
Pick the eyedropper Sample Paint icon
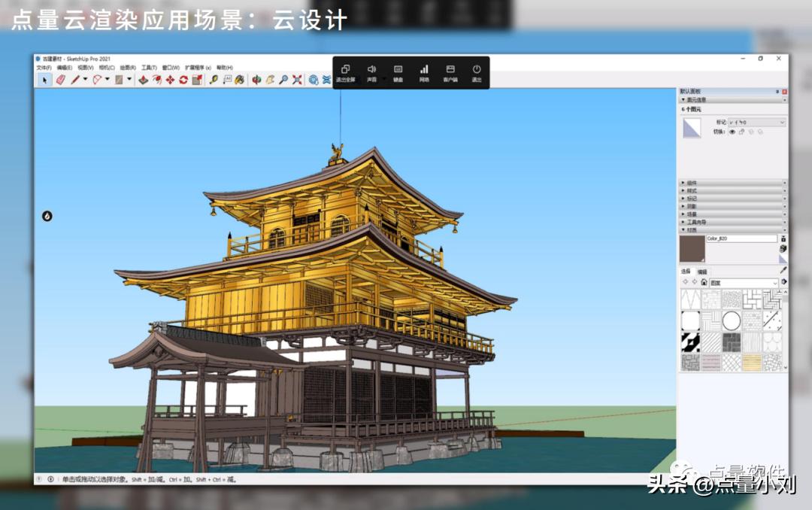click(783, 271)
